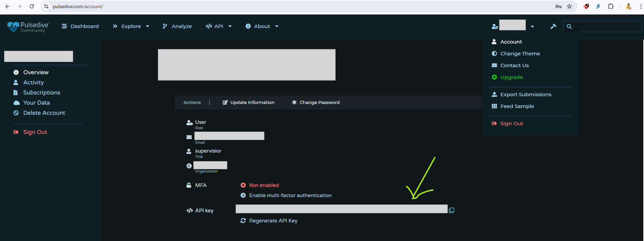Click Update Information in the Actions bar
Viewport: 644px width, 241px height.
[x=252, y=103]
